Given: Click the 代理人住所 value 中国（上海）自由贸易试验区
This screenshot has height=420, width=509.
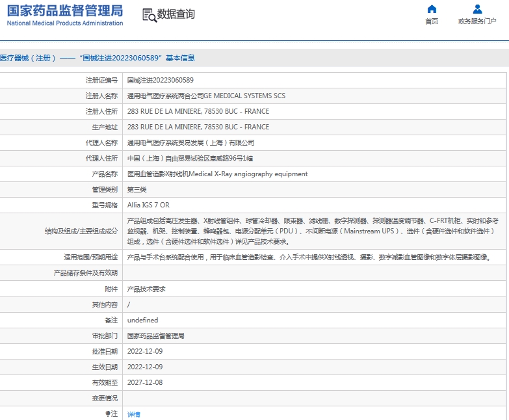Looking at the screenshot, I should (190, 159).
